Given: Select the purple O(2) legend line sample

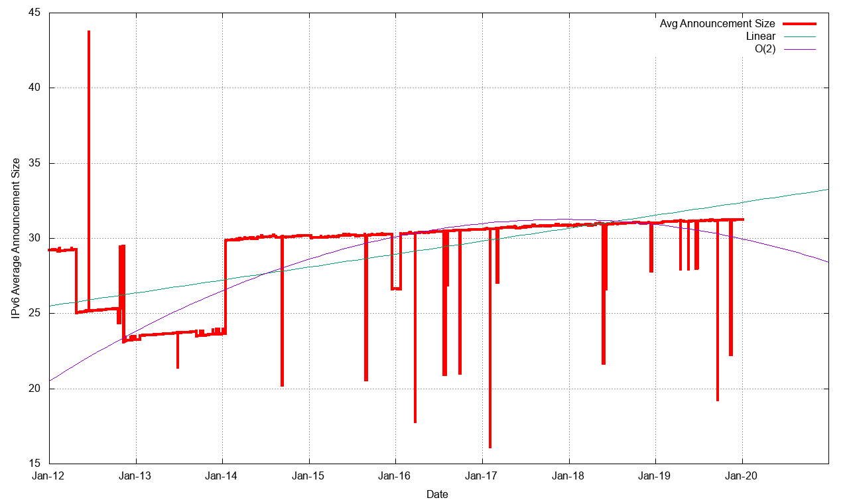Looking at the screenshot, I should pyautogui.click(x=799, y=49).
